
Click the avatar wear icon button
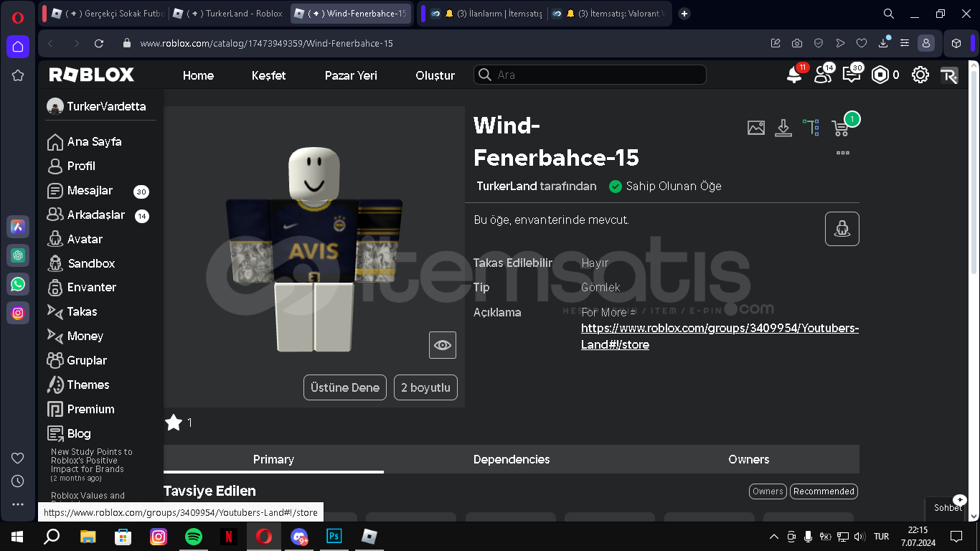coord(842,229)
